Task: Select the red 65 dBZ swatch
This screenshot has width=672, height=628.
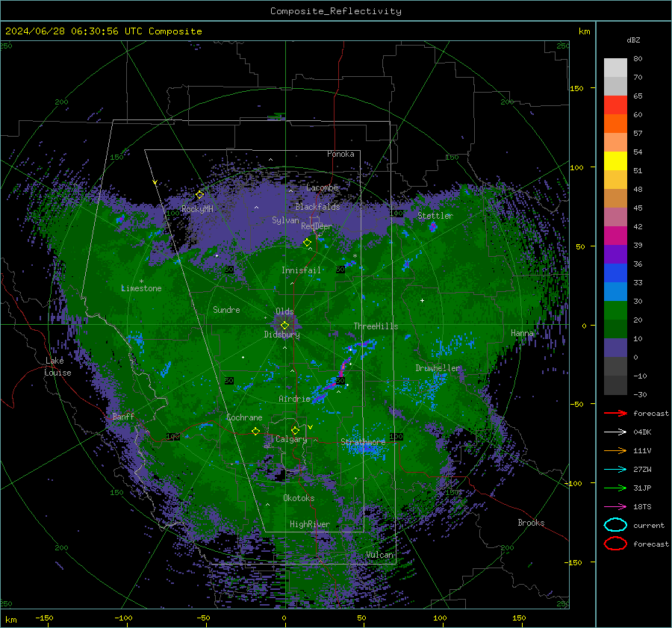Action: (615, 105)
